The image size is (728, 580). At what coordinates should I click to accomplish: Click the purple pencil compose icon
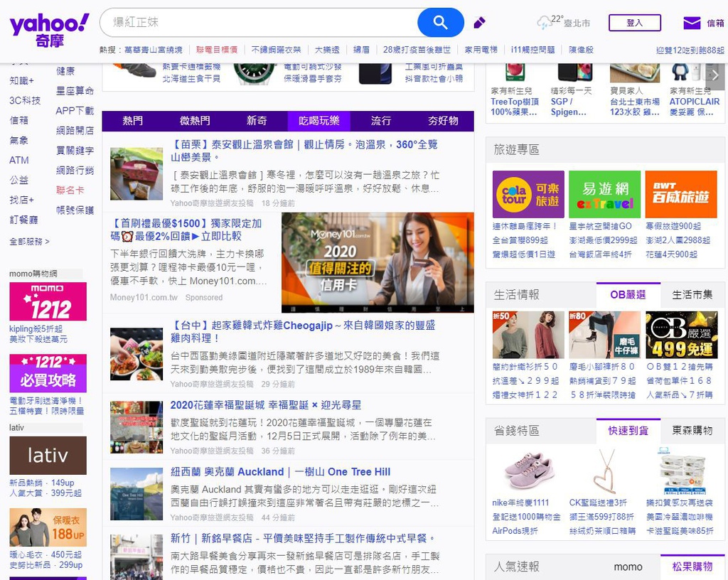coord(479,22)
